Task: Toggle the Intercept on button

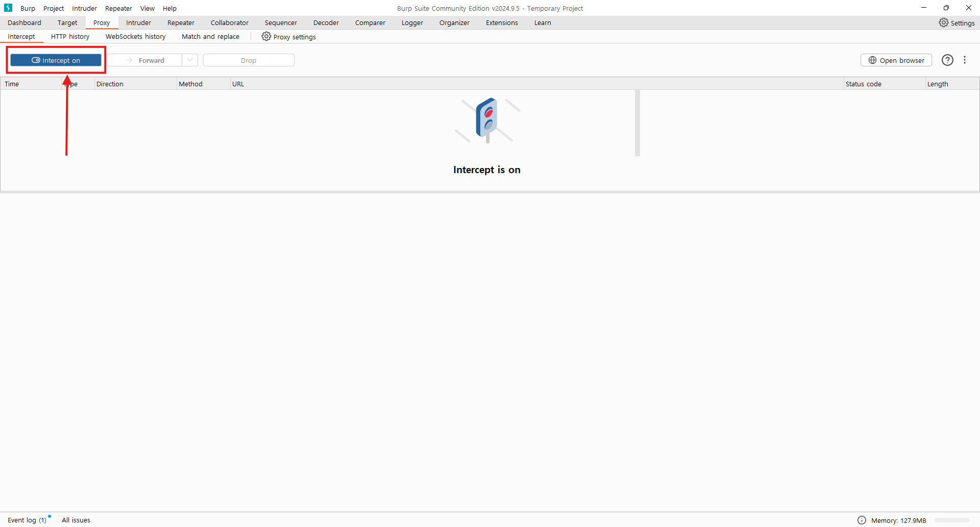Action: point(56,60)
